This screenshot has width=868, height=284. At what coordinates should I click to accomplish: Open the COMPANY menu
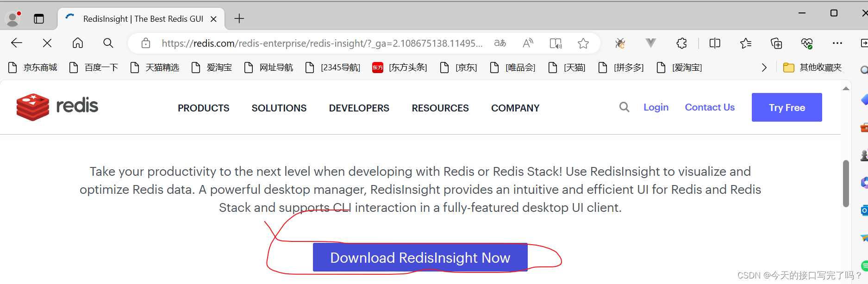pyautogui.click(x=515, y=108)
